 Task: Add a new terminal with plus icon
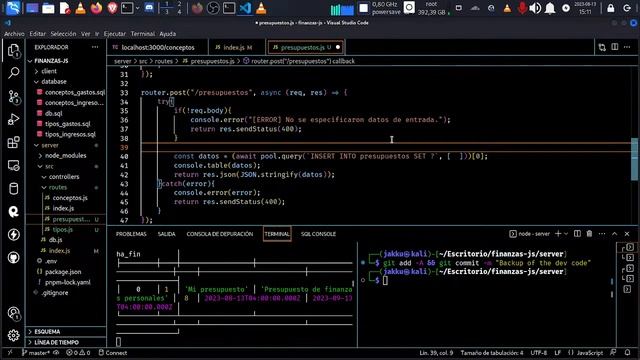[558, 233]
